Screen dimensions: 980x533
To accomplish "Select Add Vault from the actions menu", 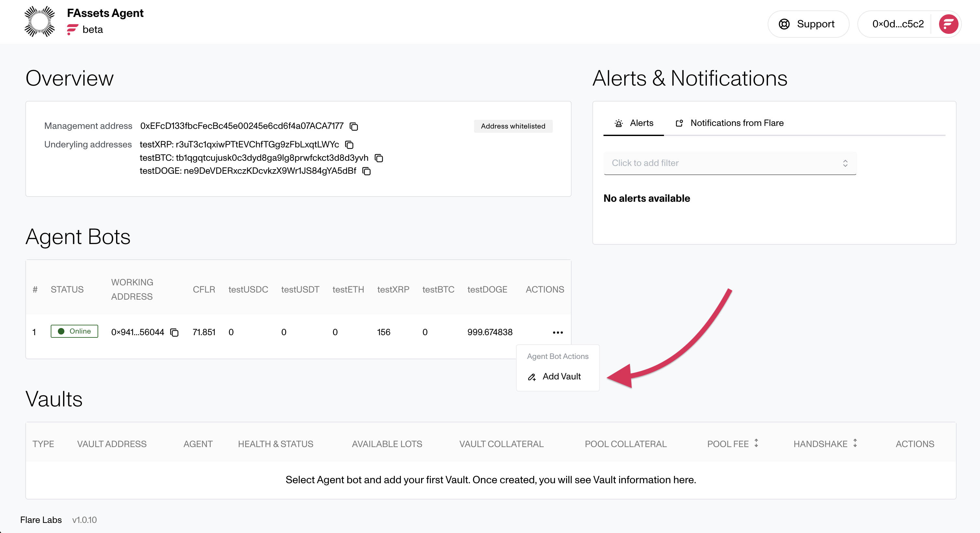I will click(561, 376).
